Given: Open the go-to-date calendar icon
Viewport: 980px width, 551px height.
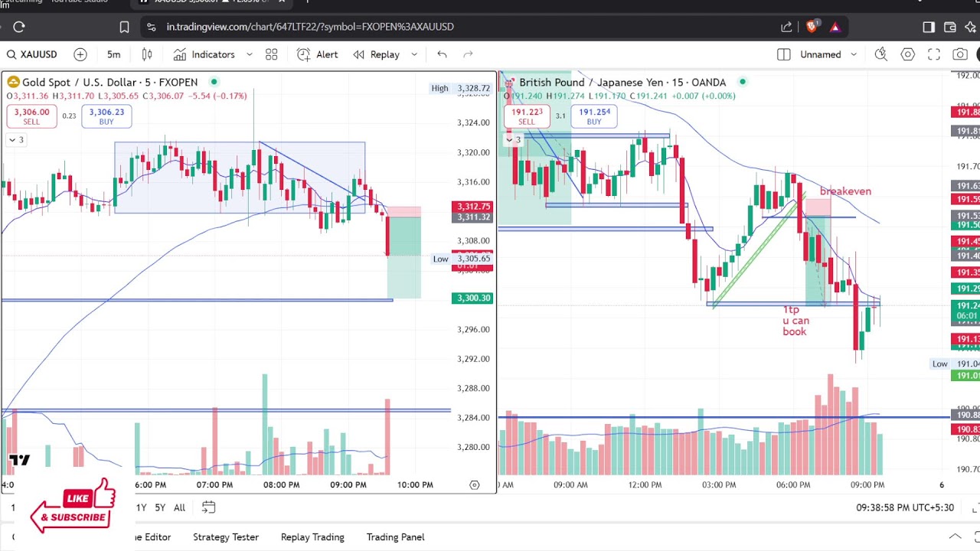Looking at the screenshot, I should pyautogui.click(x=208, y=507).
